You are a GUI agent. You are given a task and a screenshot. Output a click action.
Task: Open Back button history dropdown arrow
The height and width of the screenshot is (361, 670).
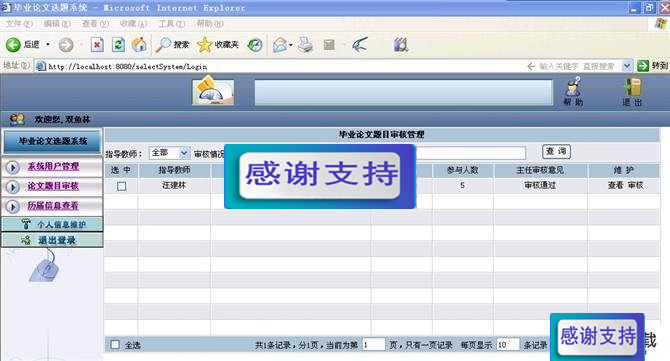tap(47, 44)
